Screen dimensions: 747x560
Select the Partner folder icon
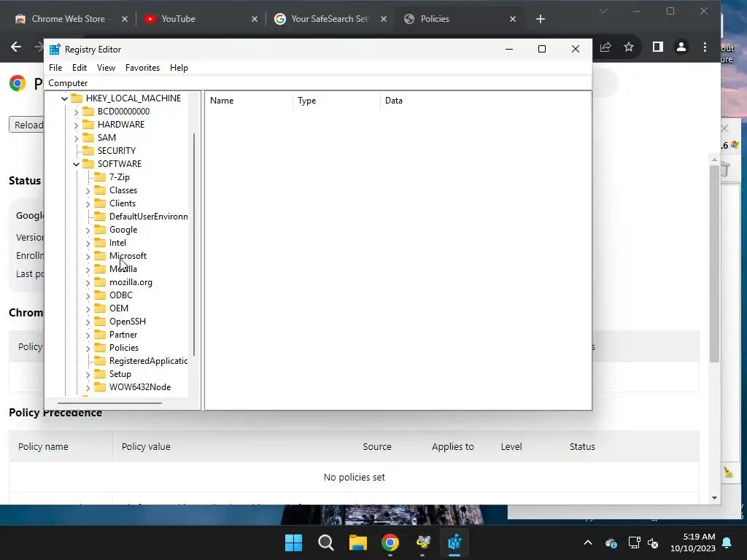(99, 335)
